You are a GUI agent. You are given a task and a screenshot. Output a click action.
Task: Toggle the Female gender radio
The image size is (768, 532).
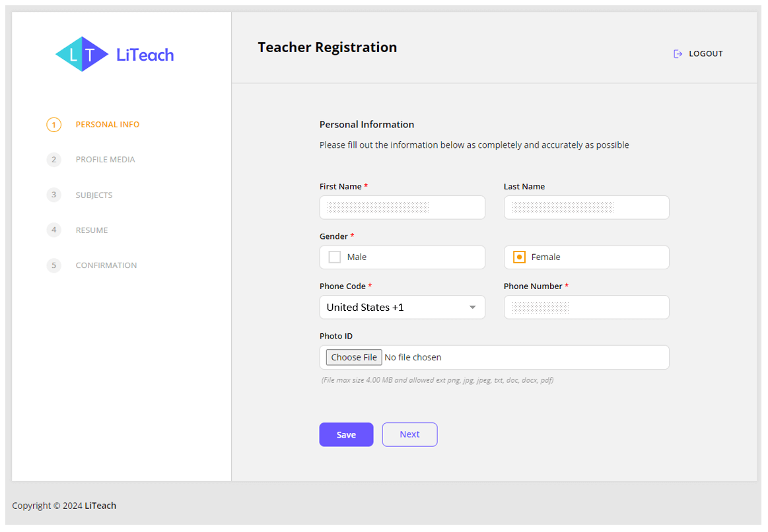point(519,257)
